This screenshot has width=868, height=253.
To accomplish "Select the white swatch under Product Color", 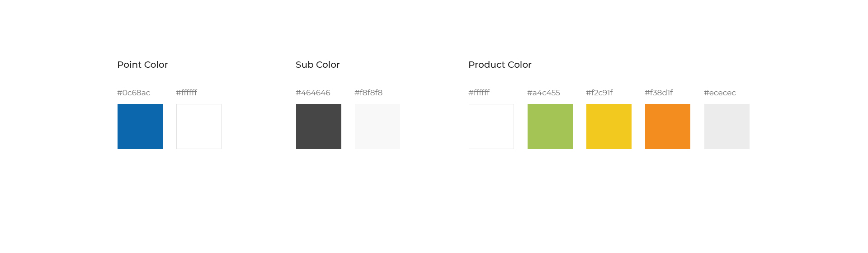I will click(491, 126).
